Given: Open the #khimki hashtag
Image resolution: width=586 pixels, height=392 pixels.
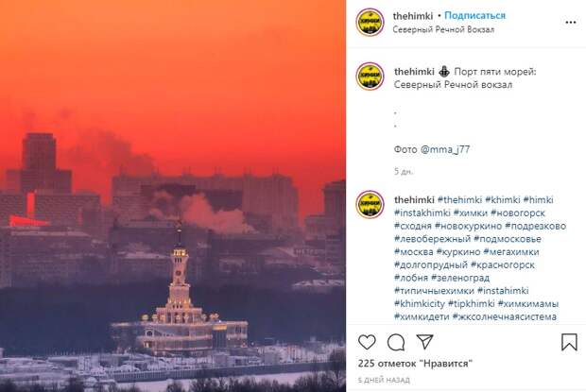Looking at the screenshot, I should point(502,199).
